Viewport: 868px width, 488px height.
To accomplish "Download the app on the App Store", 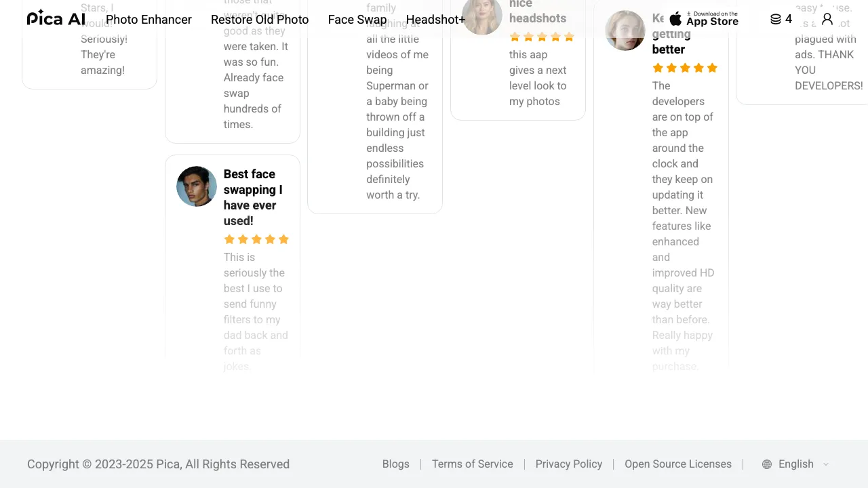I will point(704,19).
